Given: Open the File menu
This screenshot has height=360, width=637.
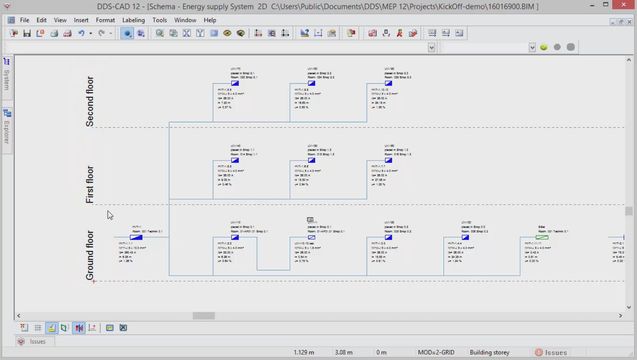Looking at the screenshot, I should (x=24, y=20).
